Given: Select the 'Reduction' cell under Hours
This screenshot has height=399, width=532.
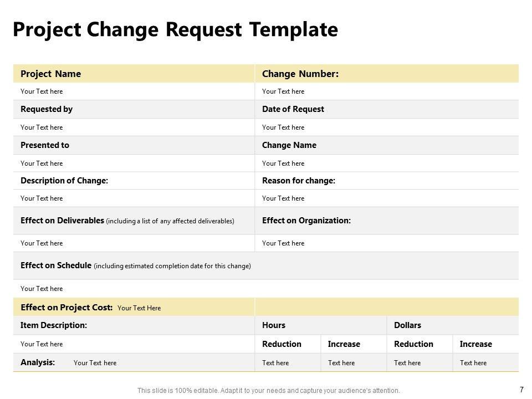Looking at the screenshot, I should pos(282,344).
